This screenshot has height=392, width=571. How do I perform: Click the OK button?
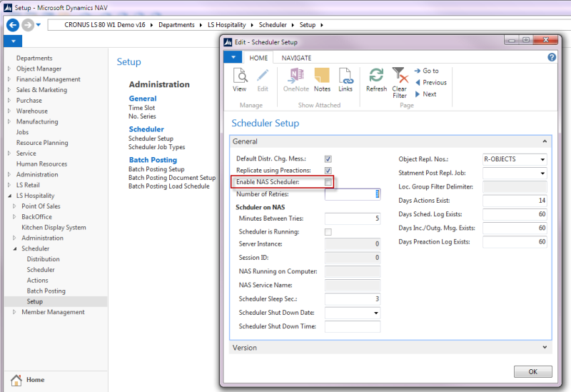click(x=532, y=371)
